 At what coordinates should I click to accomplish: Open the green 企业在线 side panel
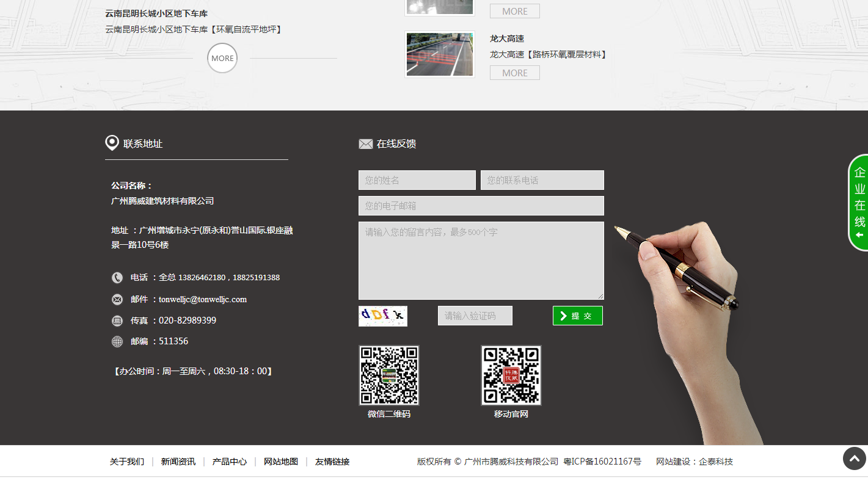(859, 203)
